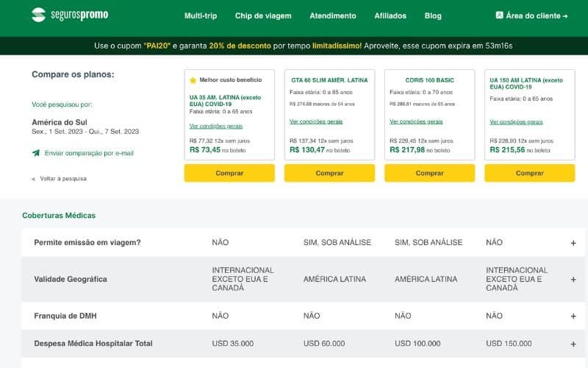588x368 pixels.
Task: Click the CORIS 100 BASIC plan title
Action: click(x=429, y=80)
